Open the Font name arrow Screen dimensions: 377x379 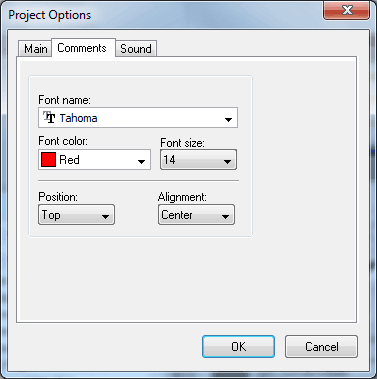(x=228, y=119)
